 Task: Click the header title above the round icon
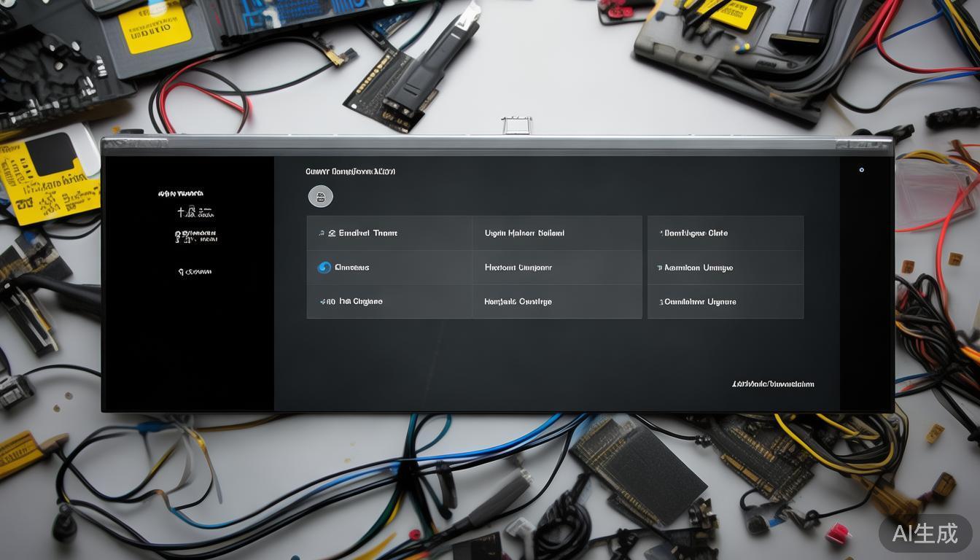[x=350, y=172]
